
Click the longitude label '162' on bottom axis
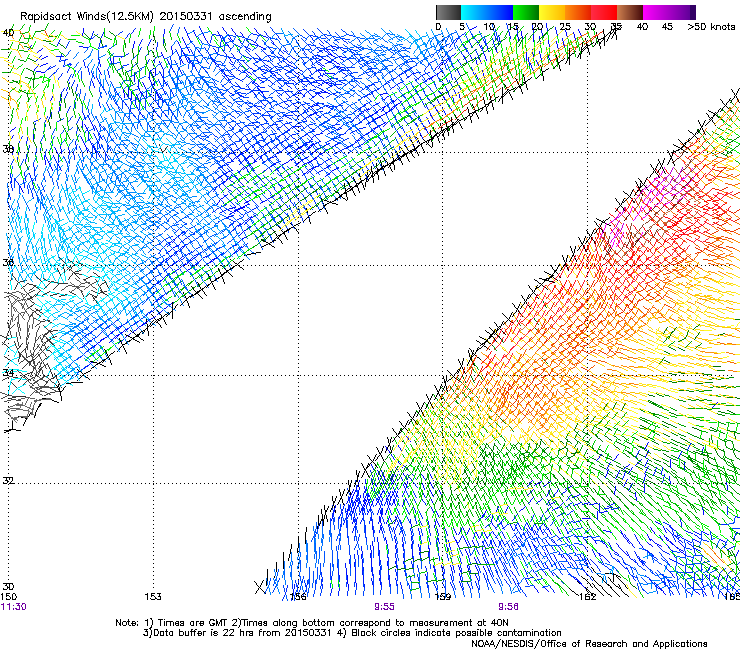pyautogui.click(x=588, y=597)
